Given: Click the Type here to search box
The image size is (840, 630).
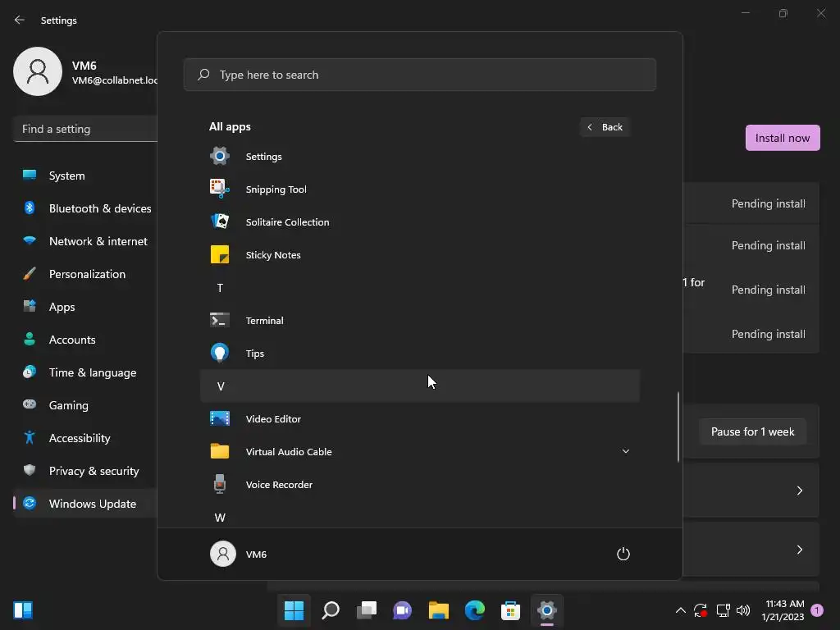Looking at the screenshot, I should pyautogui.click(x=420, y=75).
